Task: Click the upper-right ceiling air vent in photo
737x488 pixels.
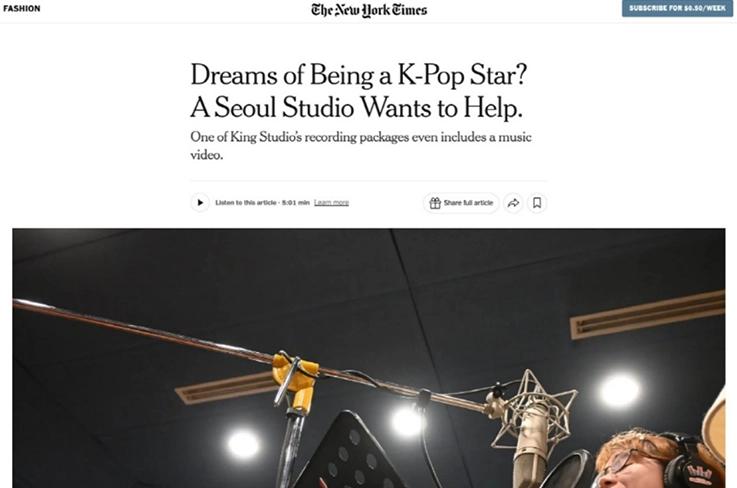Action: tap(648, 314)
